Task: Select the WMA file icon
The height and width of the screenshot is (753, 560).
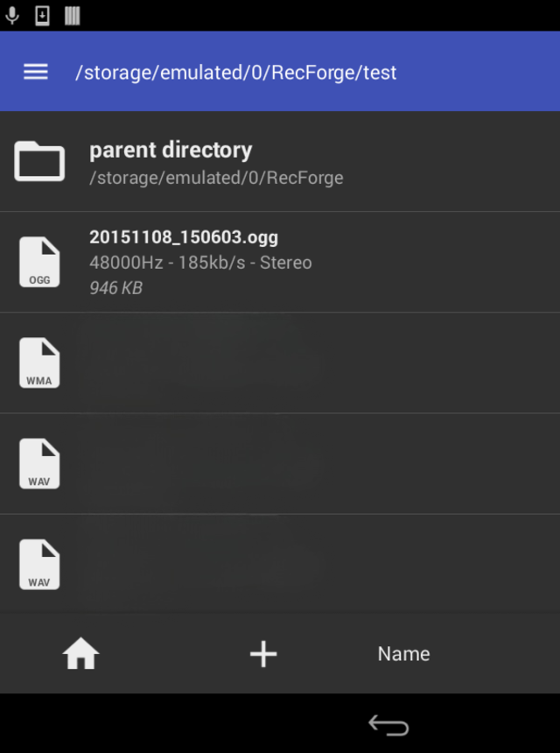Action: click(x=39, y=363)
